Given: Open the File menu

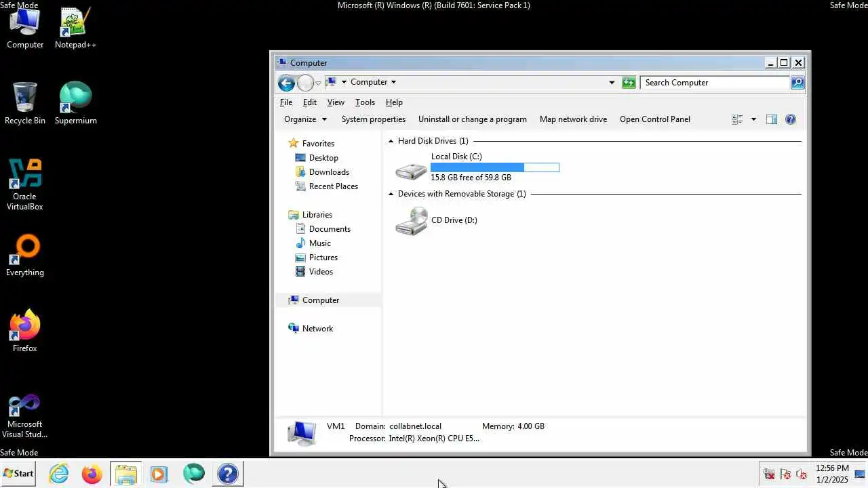Looking at the screenshot, I should pos(286,102).
